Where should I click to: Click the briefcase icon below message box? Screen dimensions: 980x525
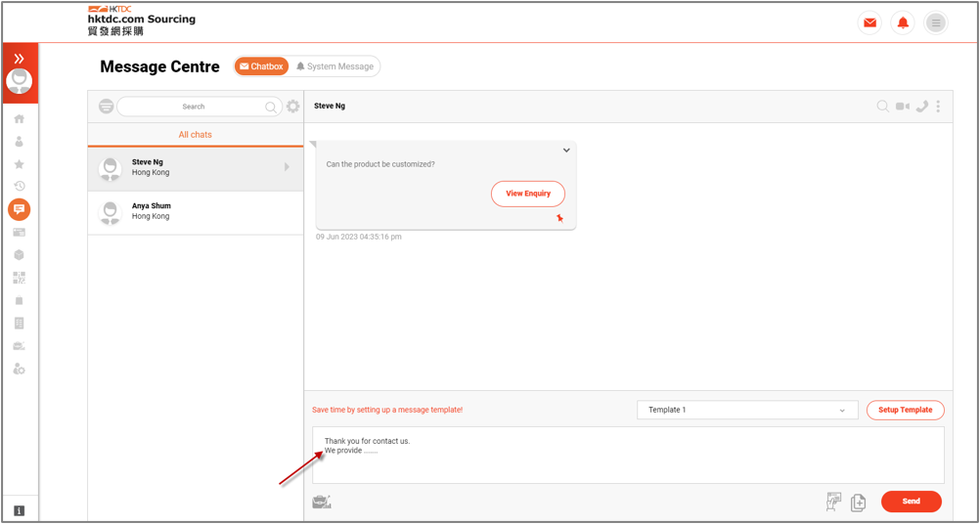(x=321, y=502)
